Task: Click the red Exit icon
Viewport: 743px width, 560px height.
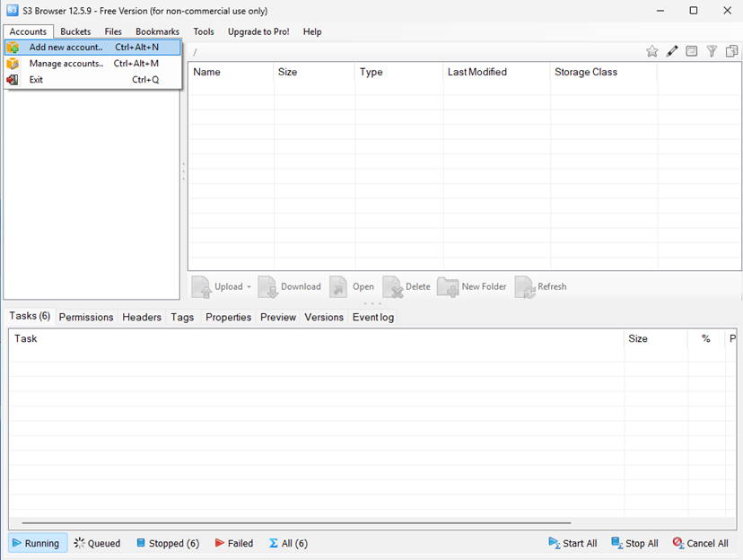Action: (13, 80)
